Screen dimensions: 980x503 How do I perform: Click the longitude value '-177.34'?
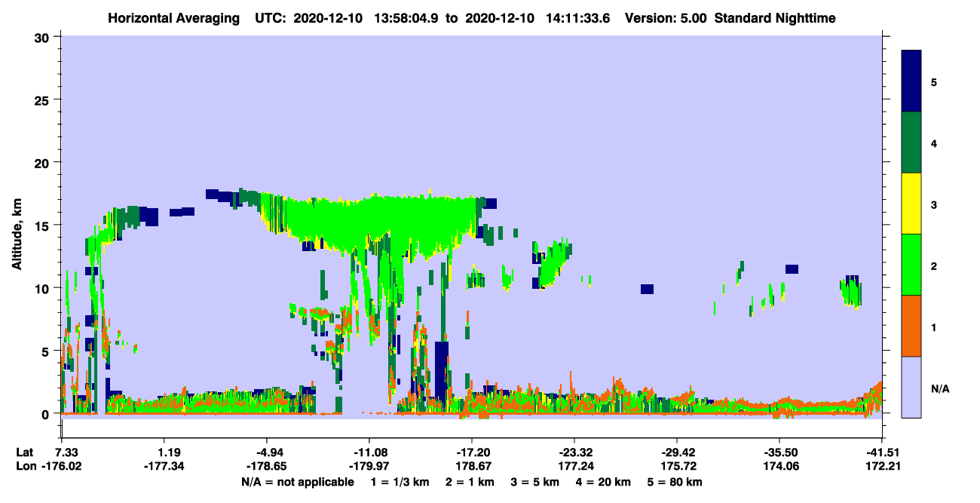click(164, 466)
